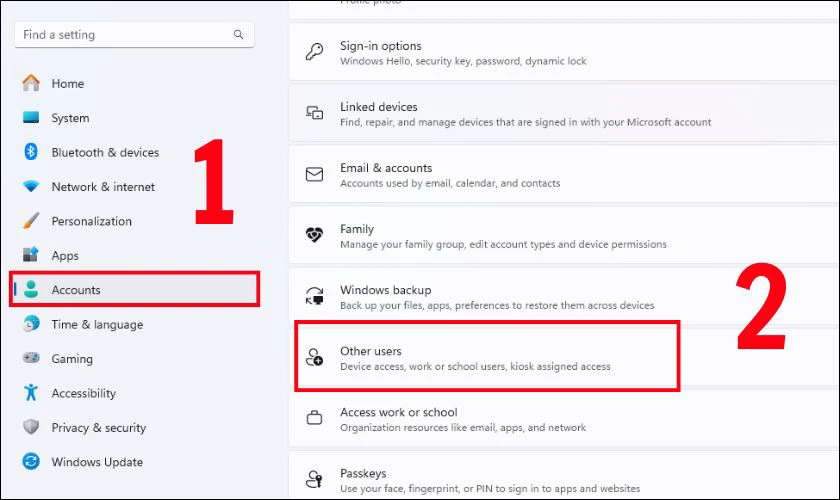Click the Family heart icon
Viewport: 840px width, 500px height.
[314, 235]
